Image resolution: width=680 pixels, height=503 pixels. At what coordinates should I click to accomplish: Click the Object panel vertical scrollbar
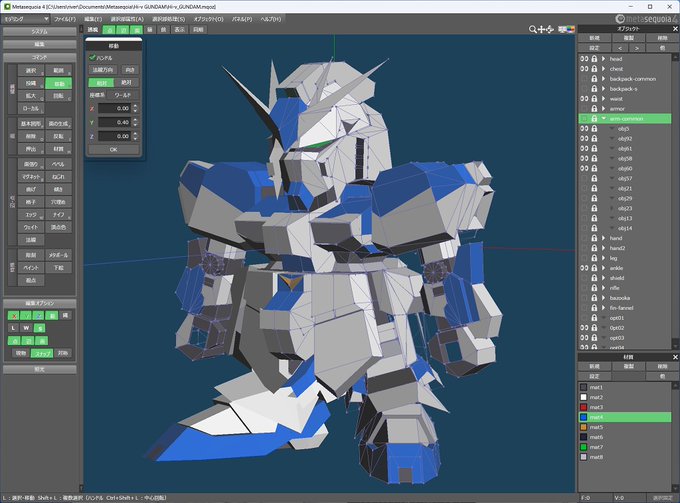coord(675,201)
